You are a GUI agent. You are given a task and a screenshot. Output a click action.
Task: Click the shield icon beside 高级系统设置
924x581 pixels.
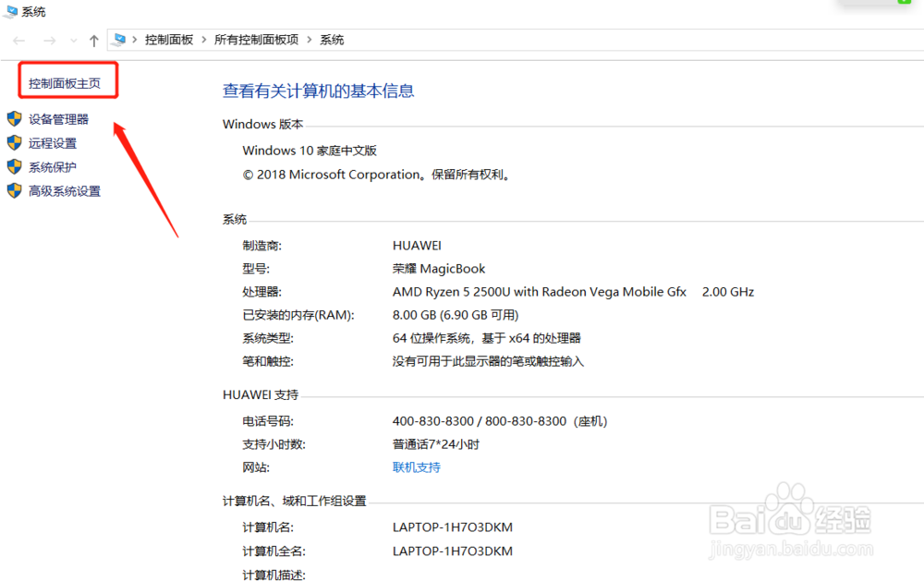coord(14,190)
